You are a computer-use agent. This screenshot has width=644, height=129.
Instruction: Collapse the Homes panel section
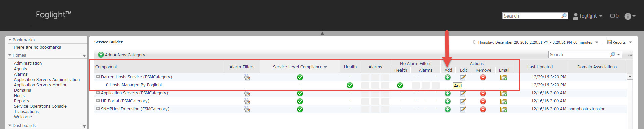[10, 55]
